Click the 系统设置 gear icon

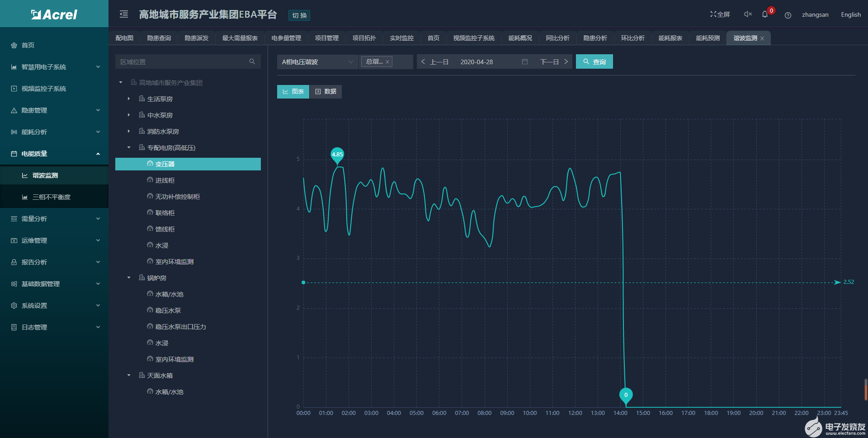coord(14,306)
